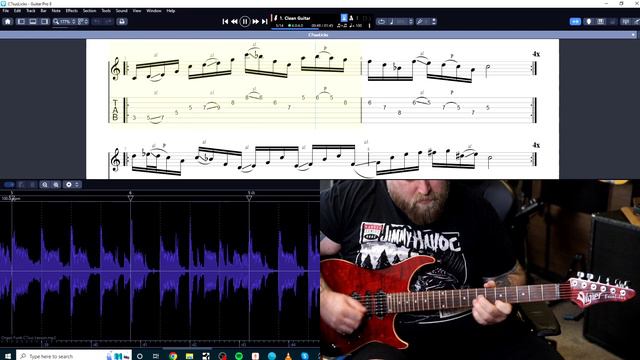The width and height of the screenshot is (640, 360).
Task: Open VLC media player from taskbar
Action: 288,356
